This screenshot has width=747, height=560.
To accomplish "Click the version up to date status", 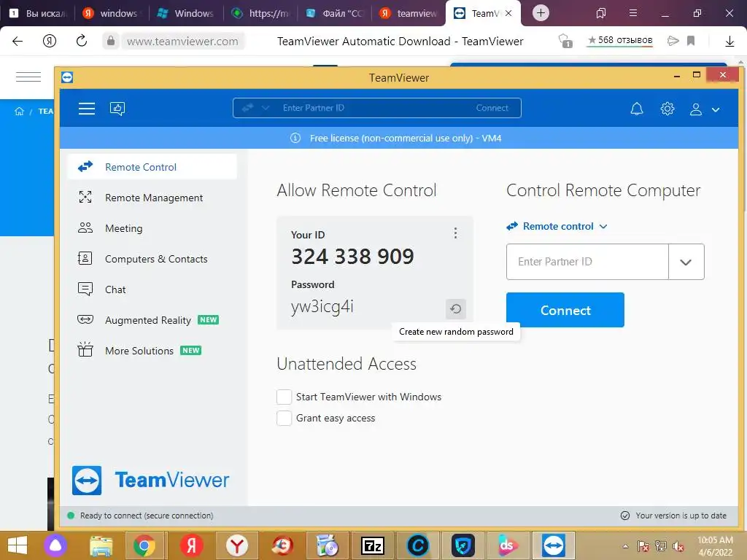I will coord(673,516).
